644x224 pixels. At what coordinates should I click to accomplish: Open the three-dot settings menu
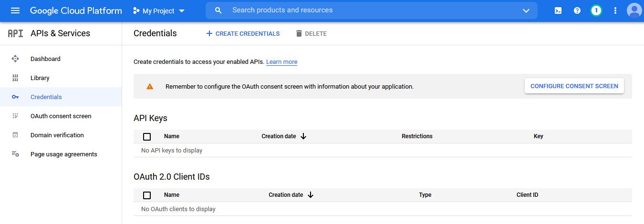pos(615,10)
